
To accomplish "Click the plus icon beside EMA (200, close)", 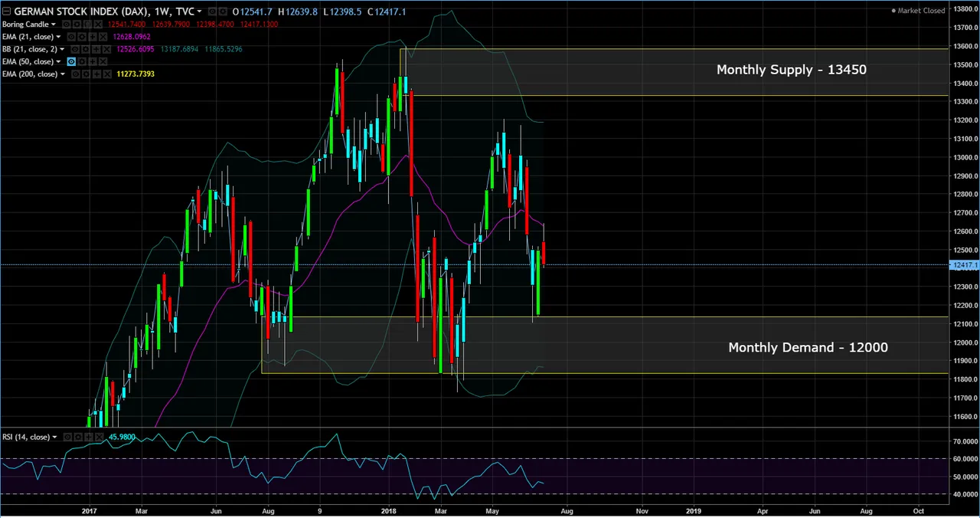I will point(96,74).
